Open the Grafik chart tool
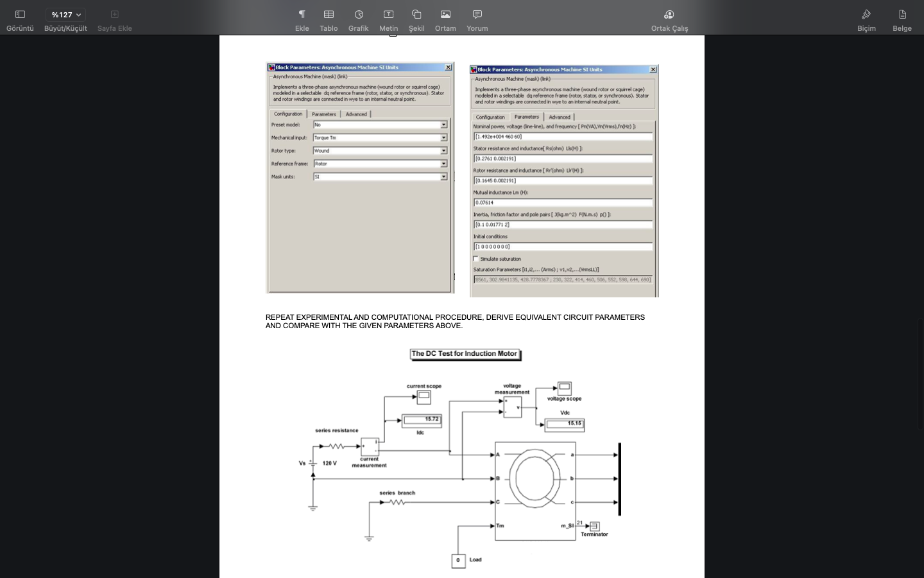 tap(359, 14)
